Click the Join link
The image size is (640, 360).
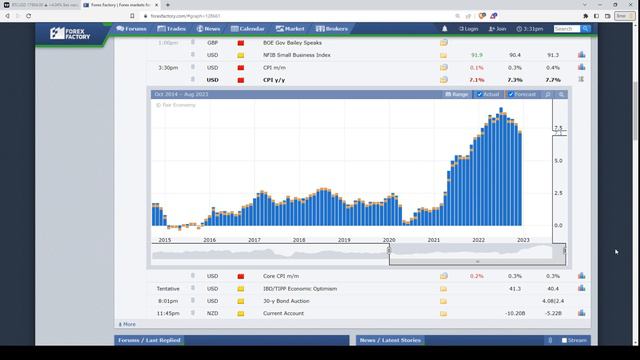point(498,29)
